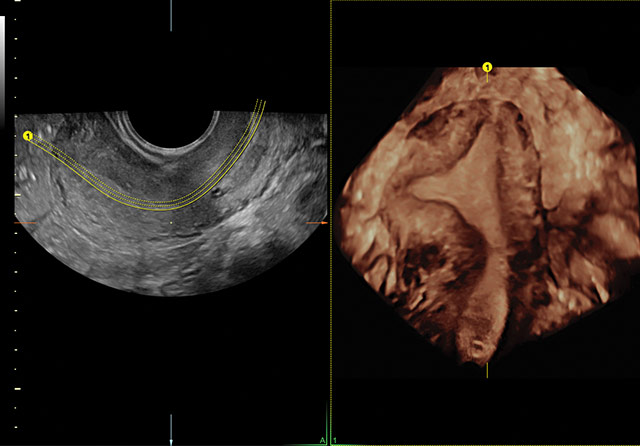Screen dimensions: 640x446
Task: Click the yellow marker 1 on the 2D scan
Action: [x=28, y=135]
